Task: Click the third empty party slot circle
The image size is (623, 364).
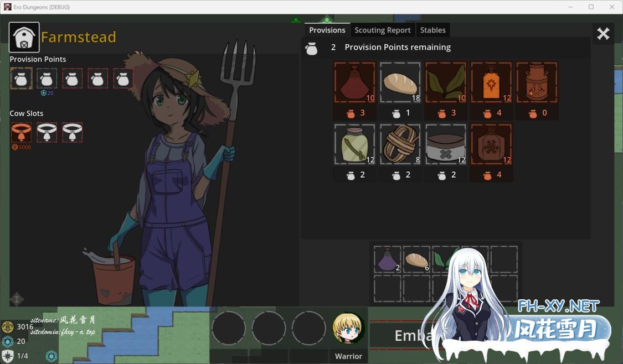Action: pyautogui.click(x=308, y=328)
